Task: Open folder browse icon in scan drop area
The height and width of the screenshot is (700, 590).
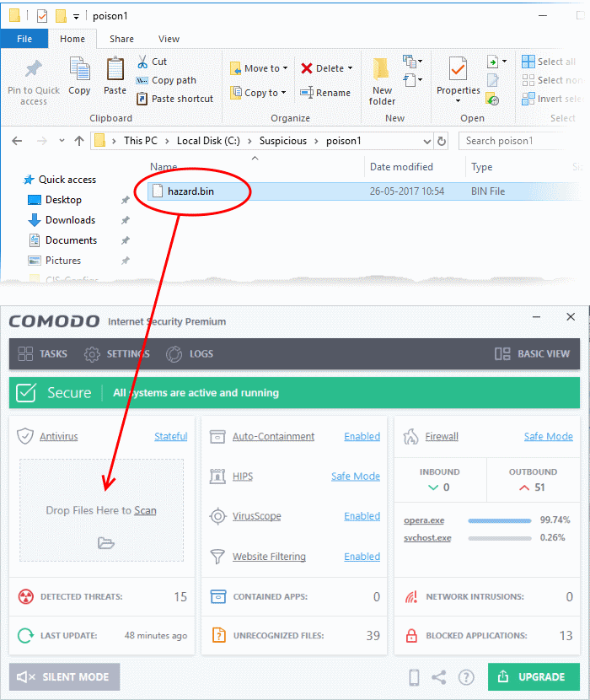Action: (105, 543)
